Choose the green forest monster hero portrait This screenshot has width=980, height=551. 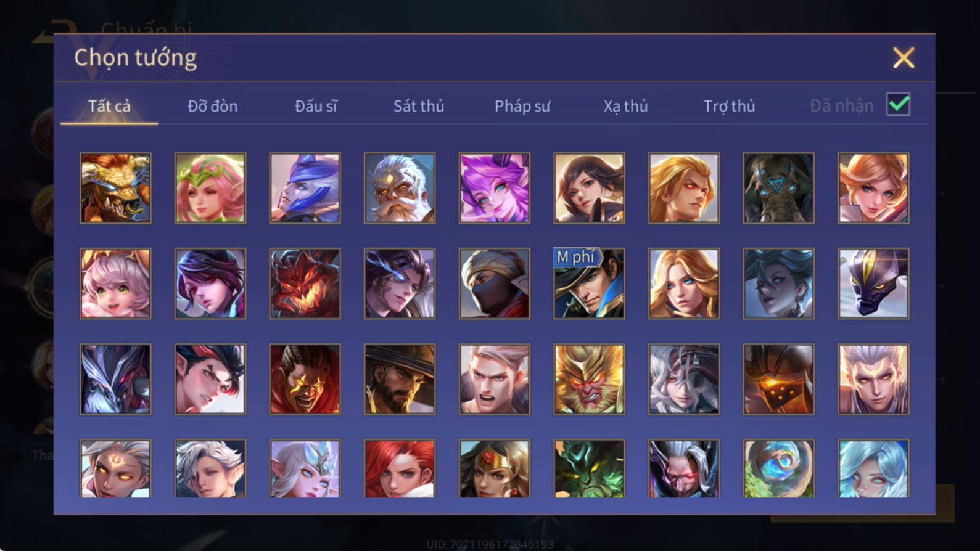pyautogui.click(x=589, y=468)
